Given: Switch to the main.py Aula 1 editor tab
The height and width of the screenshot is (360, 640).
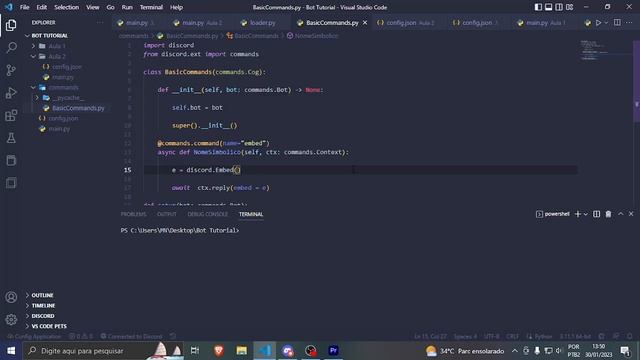Looking at the screenshot, I should pos(546,23).
